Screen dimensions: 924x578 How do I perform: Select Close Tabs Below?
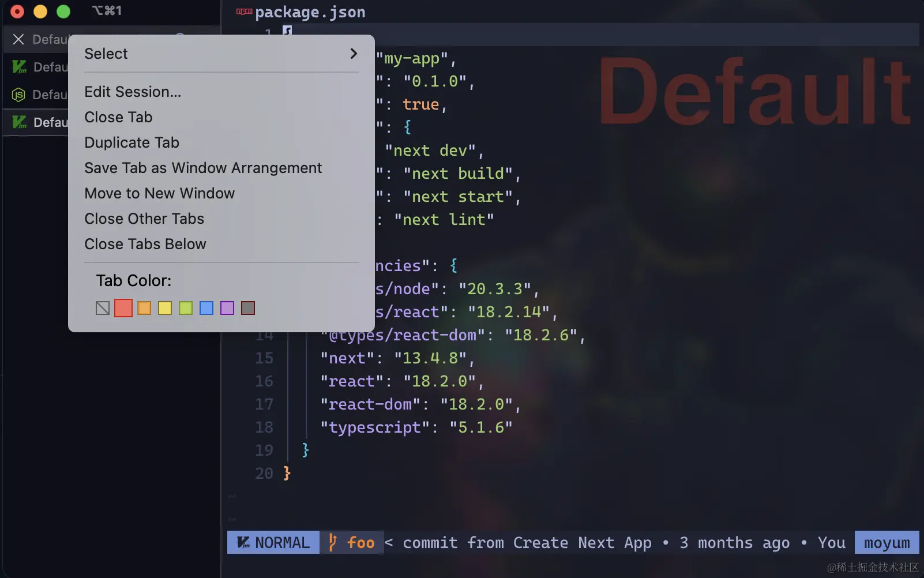tap(221, 244)
